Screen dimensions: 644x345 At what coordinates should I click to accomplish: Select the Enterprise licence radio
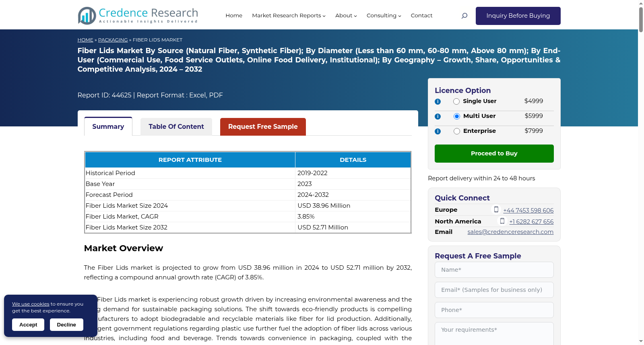coord(457,131)
